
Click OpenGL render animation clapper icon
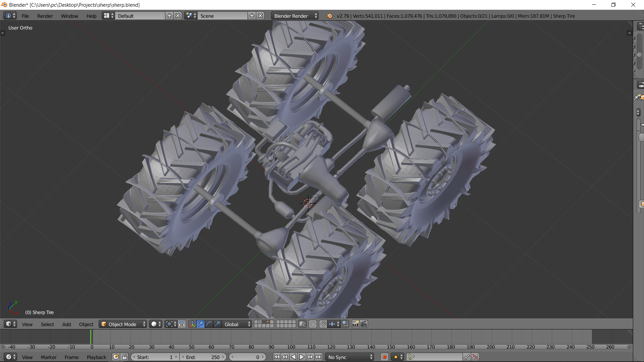coord(364,324)
